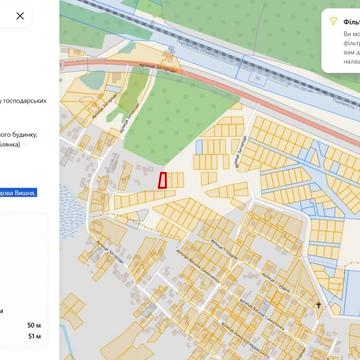Click the 50 м measurement value
The image size is (360, 360).
(34, 325)
